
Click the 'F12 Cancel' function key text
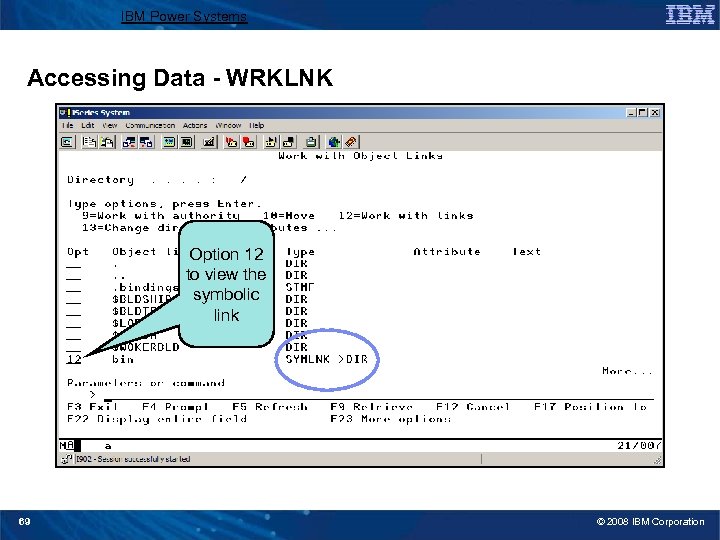tap(473, 407)
